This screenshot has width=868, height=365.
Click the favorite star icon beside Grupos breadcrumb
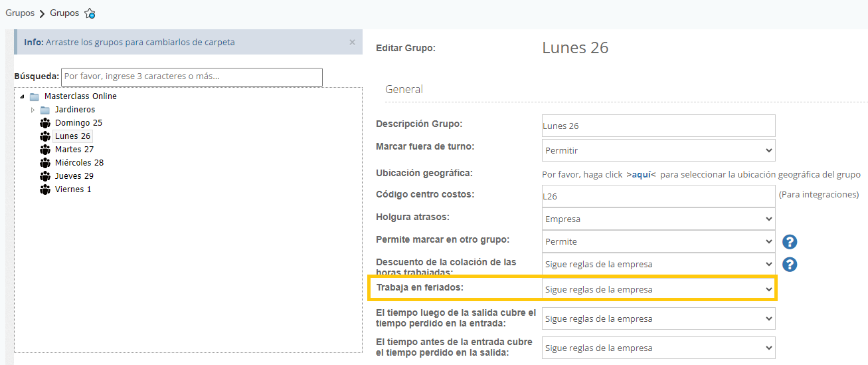click(x=90, y=13)
